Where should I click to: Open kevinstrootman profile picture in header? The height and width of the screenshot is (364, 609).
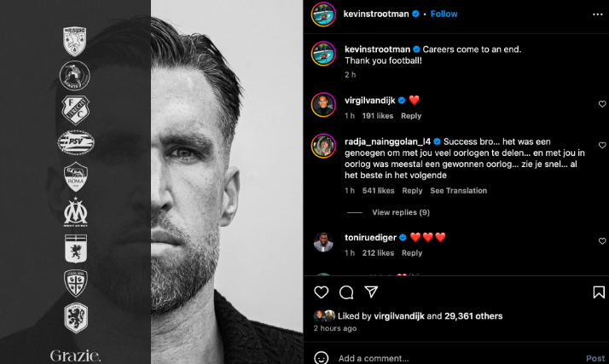(323, 14)
